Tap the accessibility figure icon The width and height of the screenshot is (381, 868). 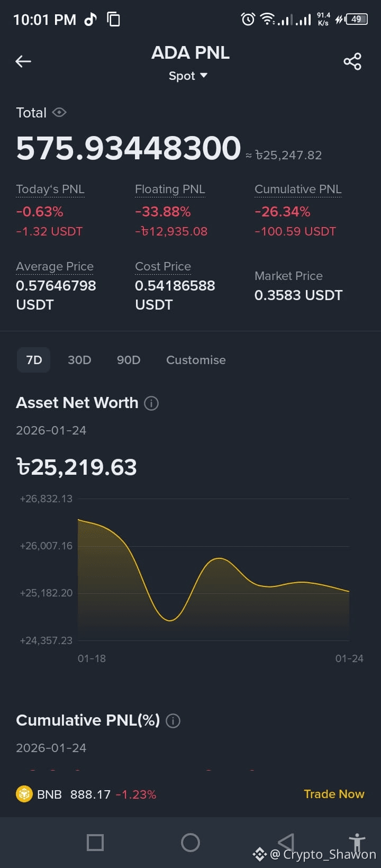coord(357,842)
